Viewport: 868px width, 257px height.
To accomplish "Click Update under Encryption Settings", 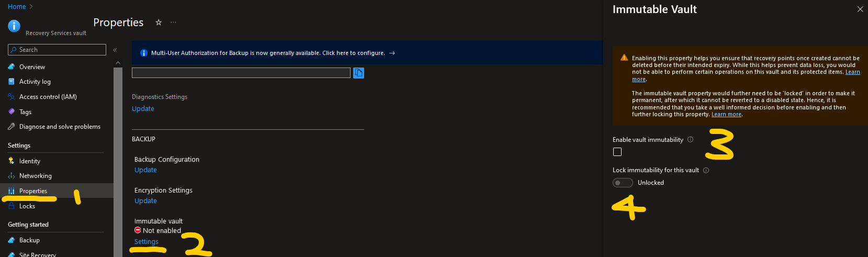I will (145, 201).
